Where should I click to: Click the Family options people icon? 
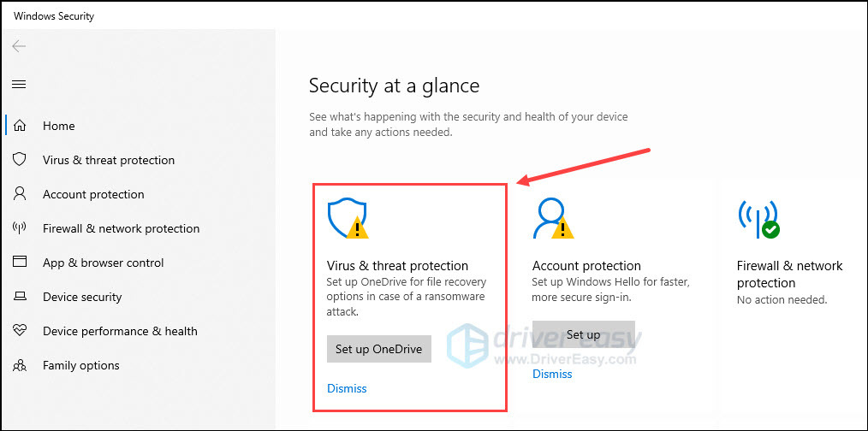tap(20, 365)
